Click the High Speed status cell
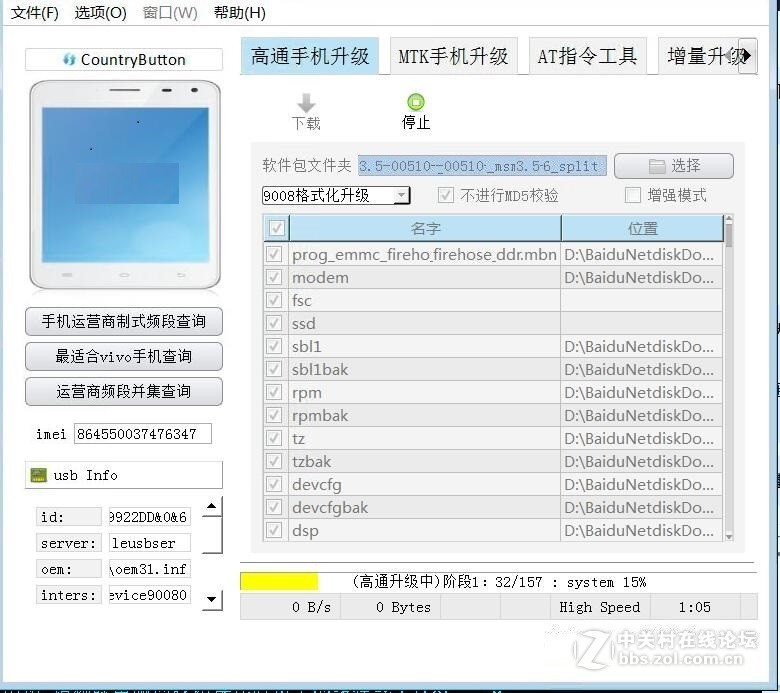This screenshot has height=693, width=780. (x=600, y=607)
